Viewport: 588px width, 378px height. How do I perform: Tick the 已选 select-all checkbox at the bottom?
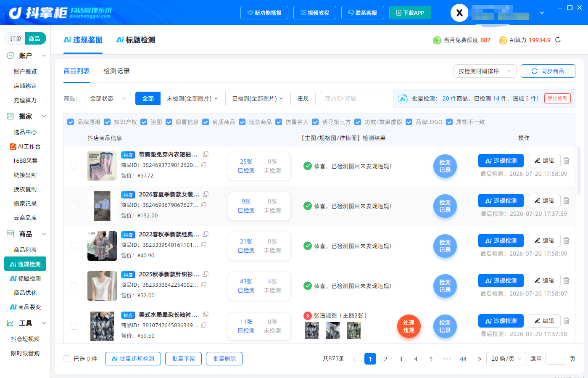click(67, 359)
